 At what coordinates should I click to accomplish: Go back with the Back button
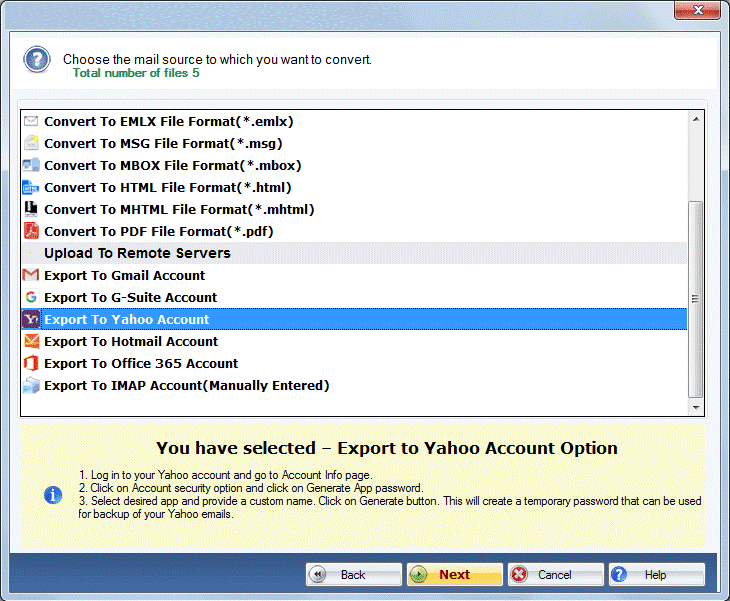[354, 574]
